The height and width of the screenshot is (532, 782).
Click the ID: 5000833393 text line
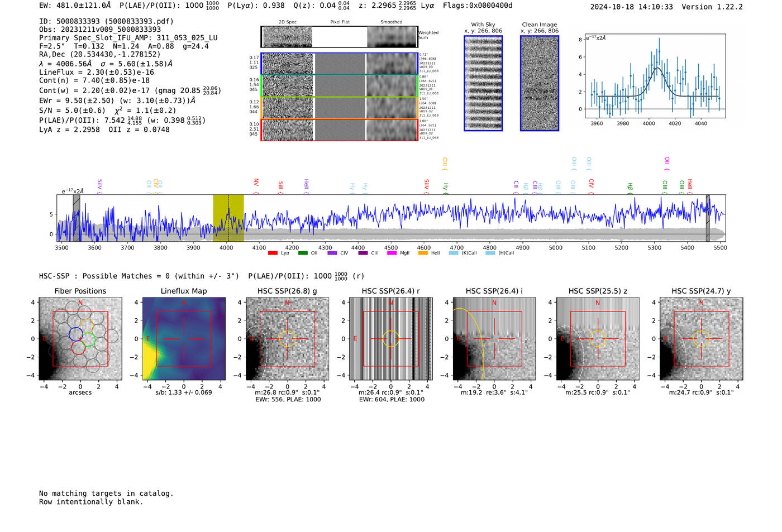click(x=106, y=21)
